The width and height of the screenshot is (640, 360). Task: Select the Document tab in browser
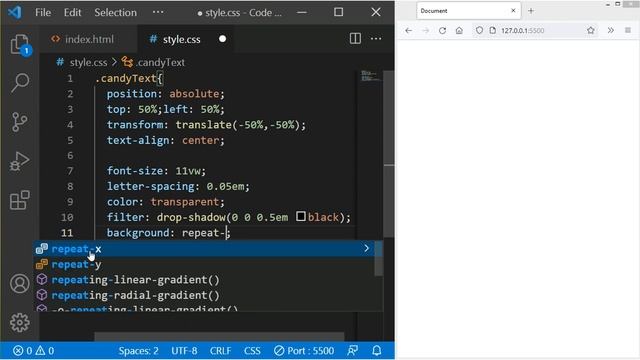pos(469,11)
